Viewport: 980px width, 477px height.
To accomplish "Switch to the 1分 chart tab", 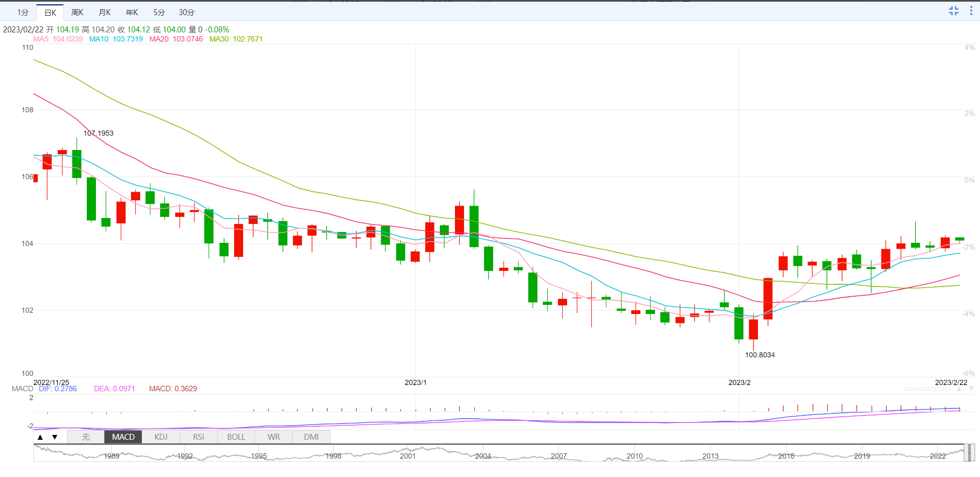I will [x=23, y=12].
